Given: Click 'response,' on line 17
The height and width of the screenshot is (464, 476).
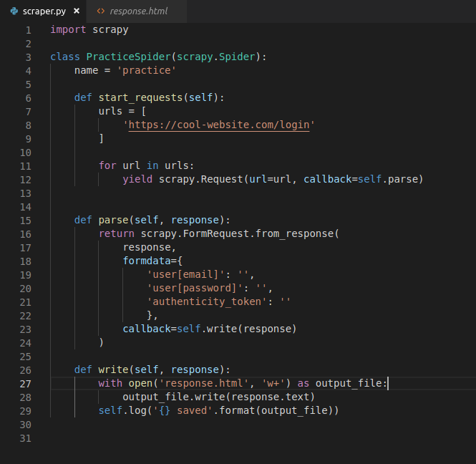Looking at the screenshot, I should click(x=150, y=248).
